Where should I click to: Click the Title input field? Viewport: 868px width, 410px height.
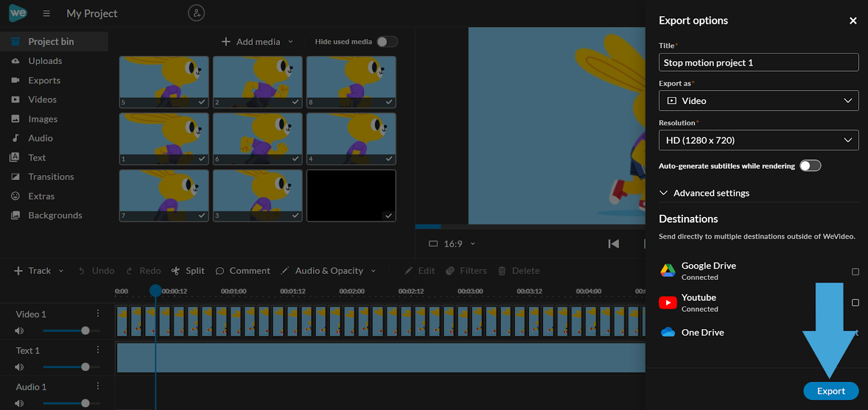[758, 62]
